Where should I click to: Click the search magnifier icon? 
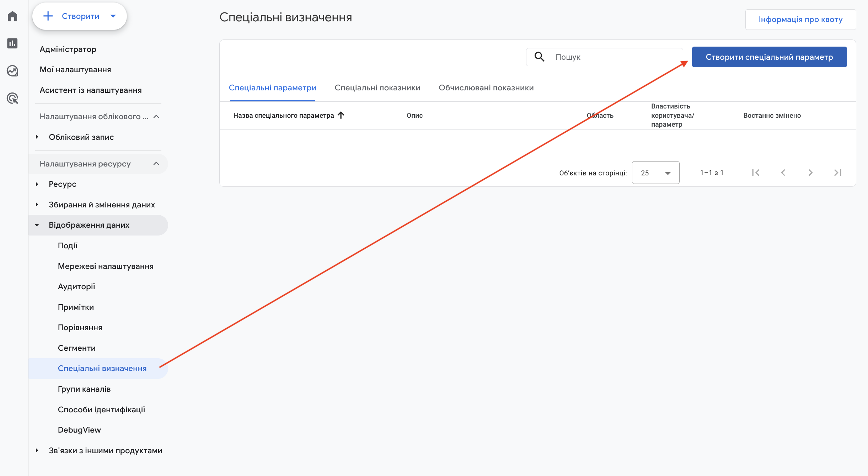pos(539,57)
